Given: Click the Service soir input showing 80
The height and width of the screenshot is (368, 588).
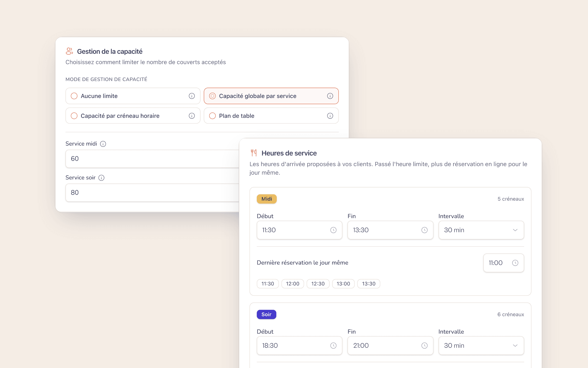Looking at the screenshot, I should click(x=152, y=193).
